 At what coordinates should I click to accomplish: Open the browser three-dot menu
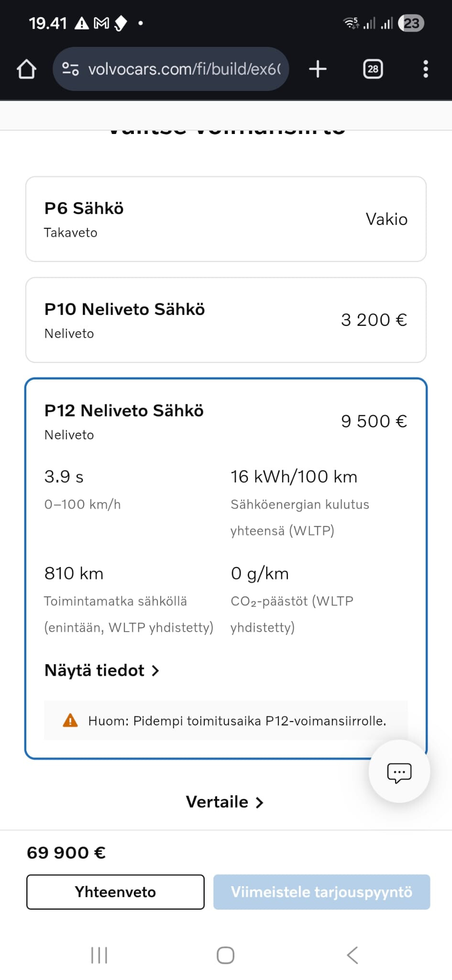tap(426, 69)
